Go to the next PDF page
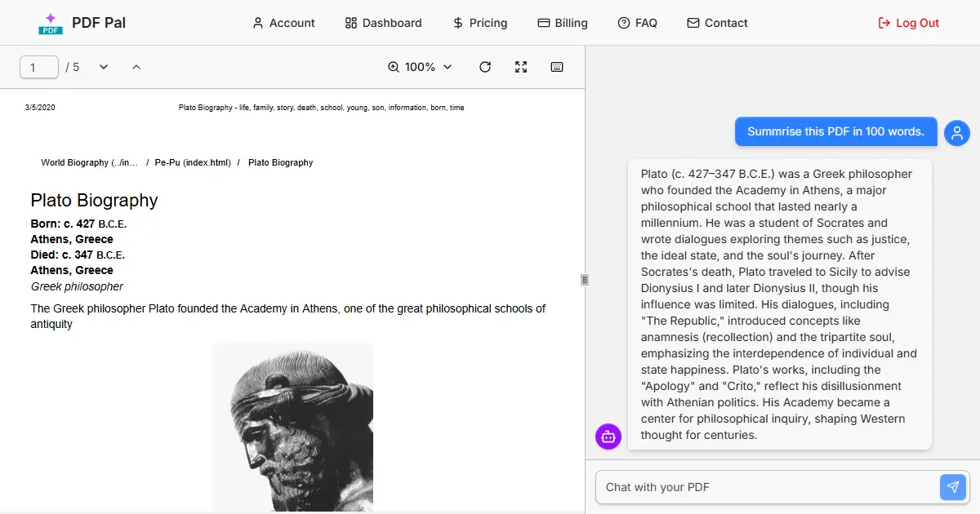The width and height of the screenshot is (980, 514). (x=104, y=67)
